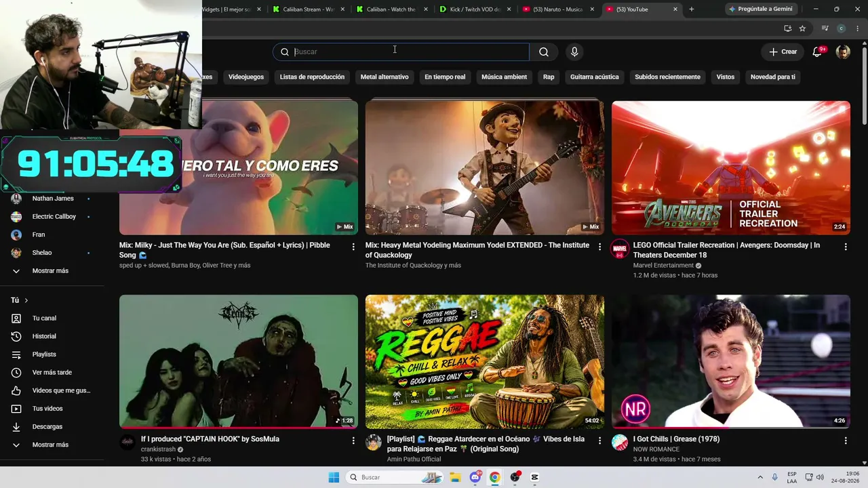Open YouTube notifications bell
This screenshot has height=488, width=868.
coord(817,52)
